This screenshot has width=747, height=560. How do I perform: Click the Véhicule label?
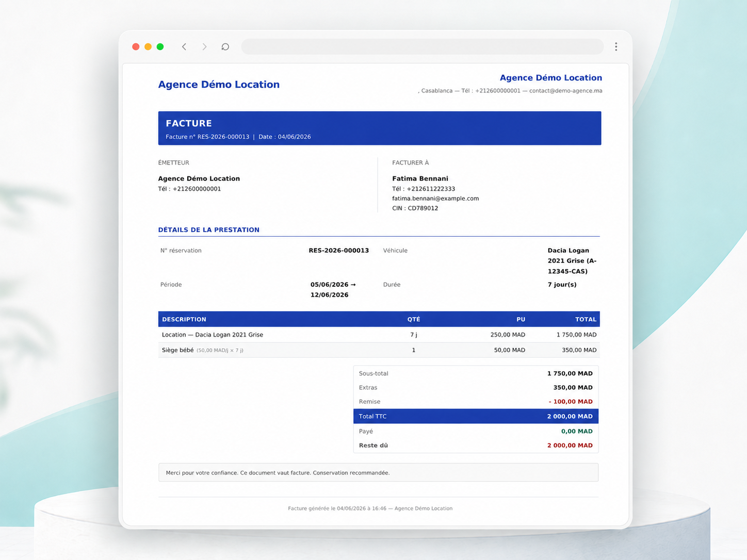395,251
